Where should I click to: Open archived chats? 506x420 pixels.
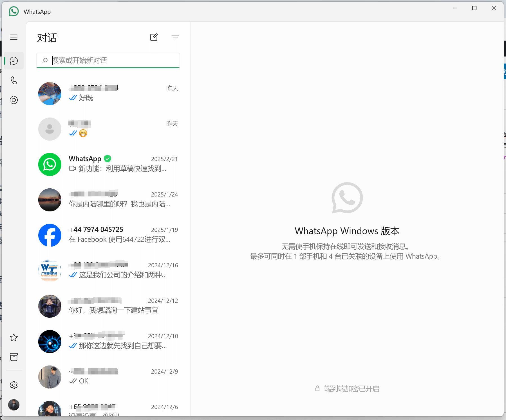click(14, 357)
